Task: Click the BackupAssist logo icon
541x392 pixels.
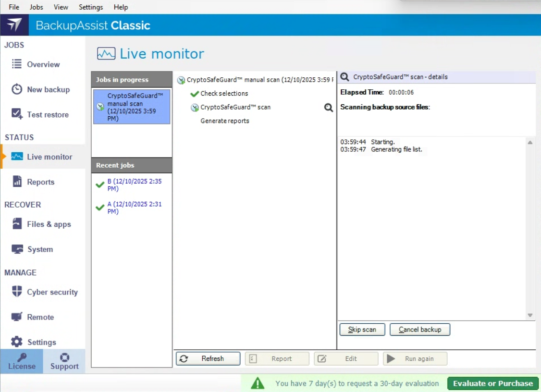Action: 14,25
